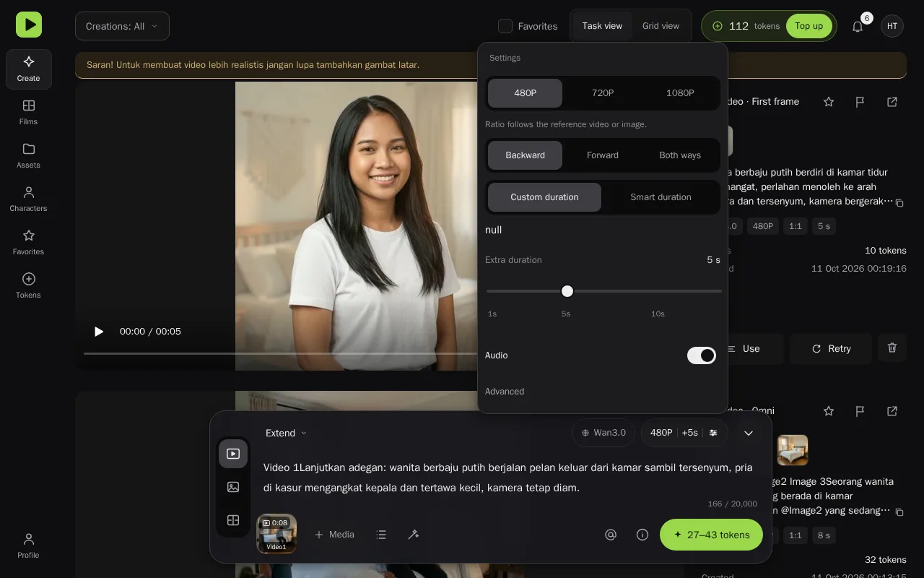
Task: Open the Profile page
Action: [x=29, y=546]
